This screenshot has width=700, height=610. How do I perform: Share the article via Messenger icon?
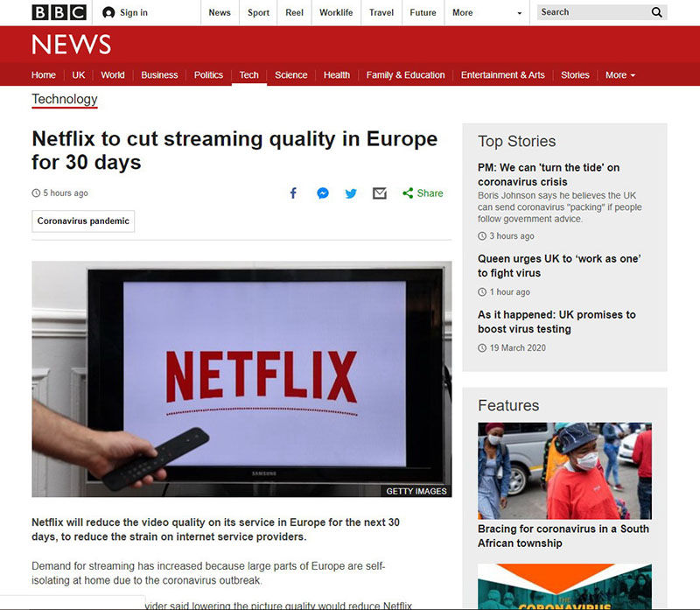coord(323,193)
